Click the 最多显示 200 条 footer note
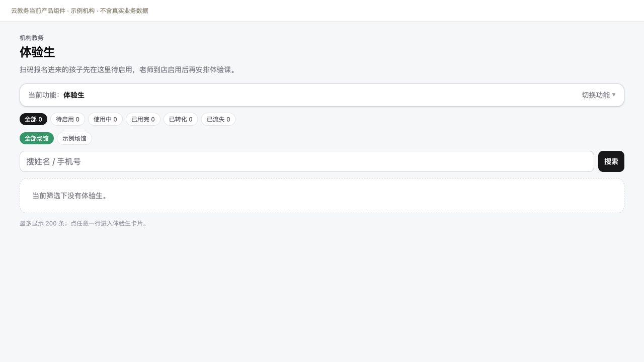Image resolution: width=644 pixels, height=362 pixels. tap(84, 223)
